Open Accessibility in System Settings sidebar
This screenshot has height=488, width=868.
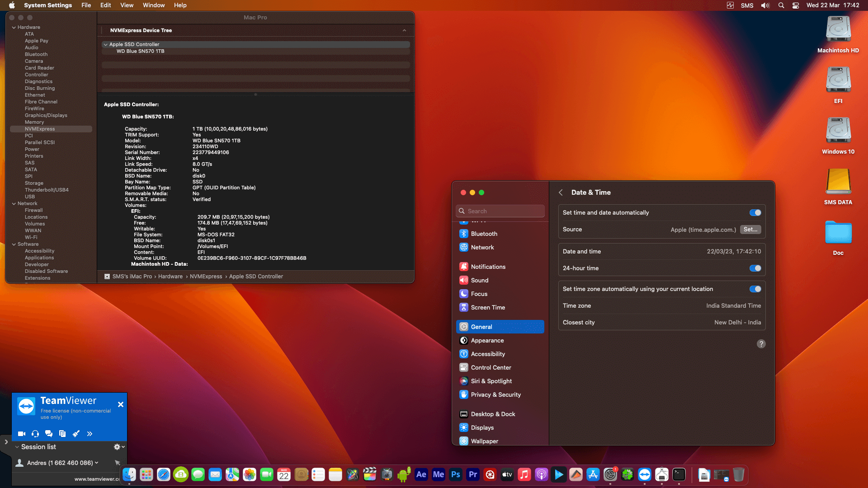(x=500, y=354)
